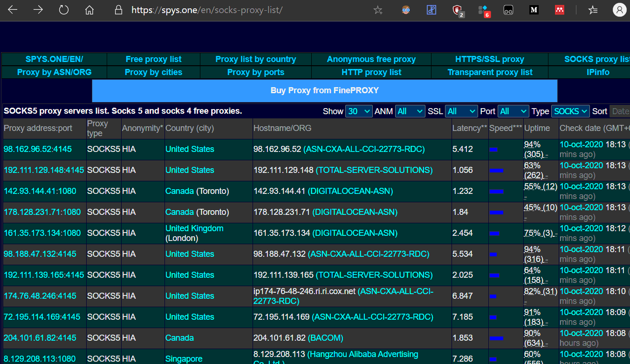Open the extension showing red badge 6

(484, 10)
